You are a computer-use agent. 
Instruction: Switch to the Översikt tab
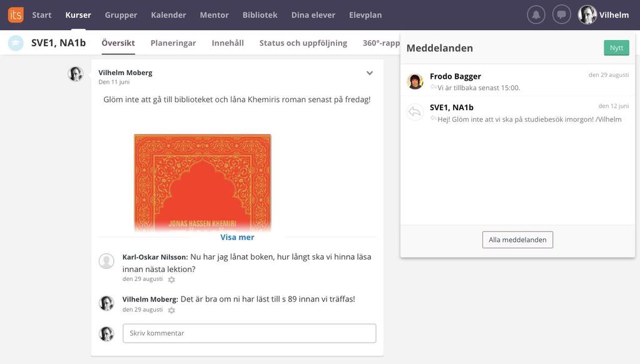118,43
